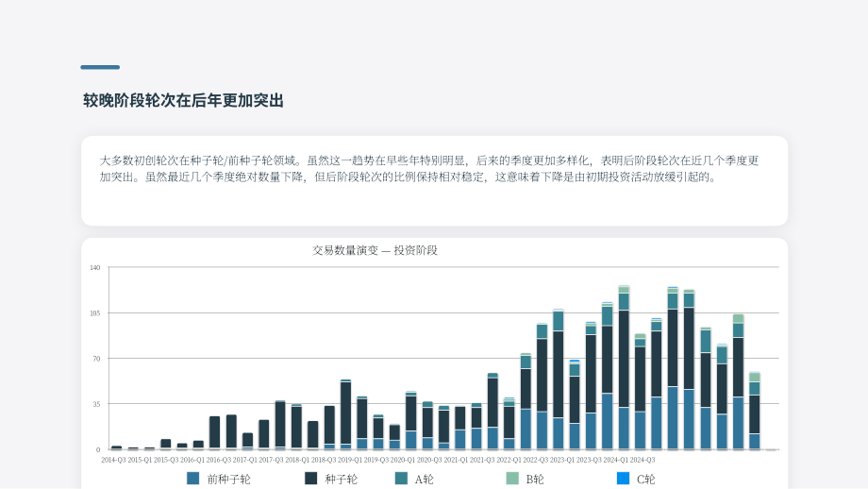Click the 2020-Q3 x-axis label
The image size is (868, 489).
click(x=429, y=460)
